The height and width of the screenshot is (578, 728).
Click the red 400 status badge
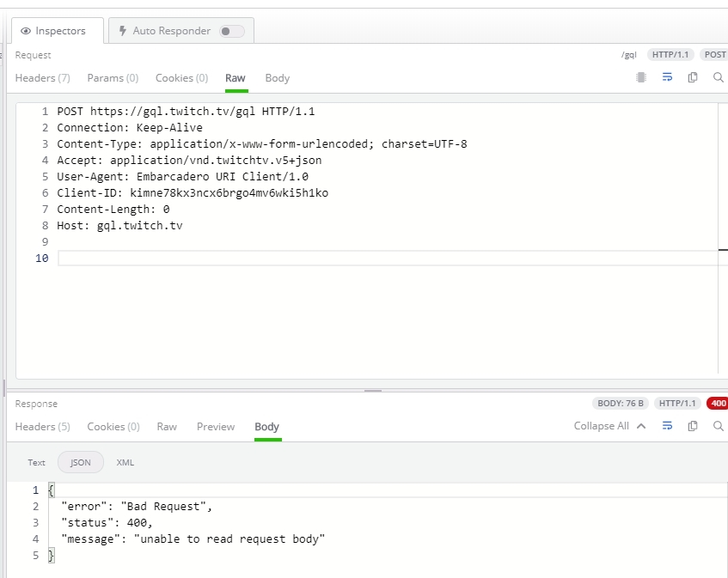pos(717,403)
